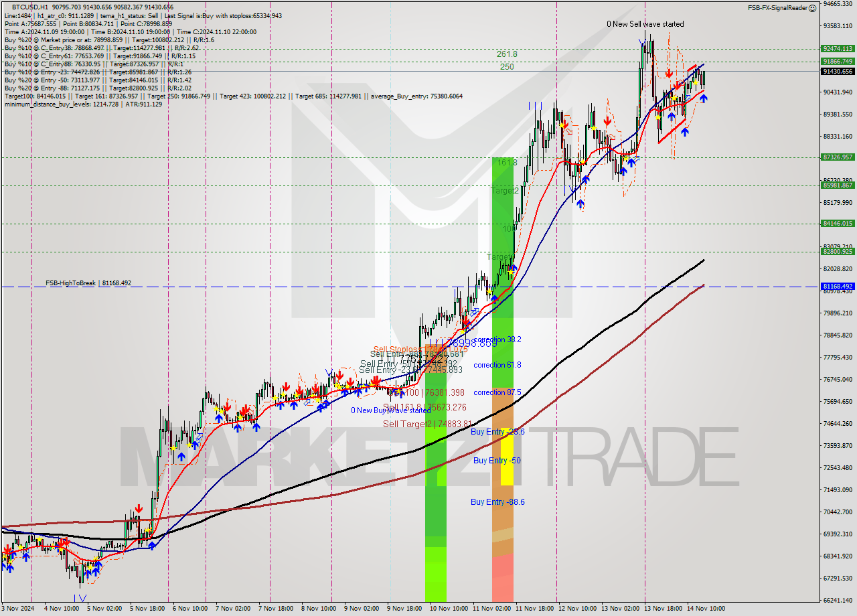The width and height of the screenshot is (857, 616).
Task: Click the 'correction 87.5' label
Action: (x=497, y=392)
